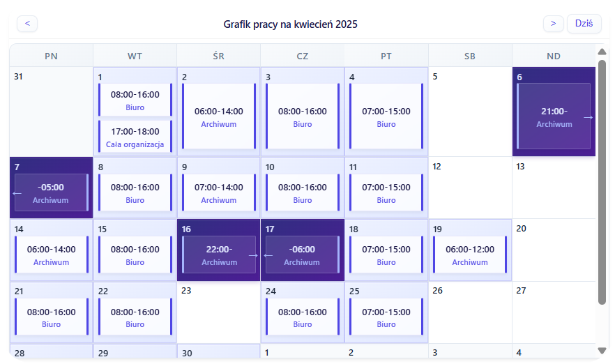Select empty day April 23
This screenshot has width=615, height=364.
218,312
